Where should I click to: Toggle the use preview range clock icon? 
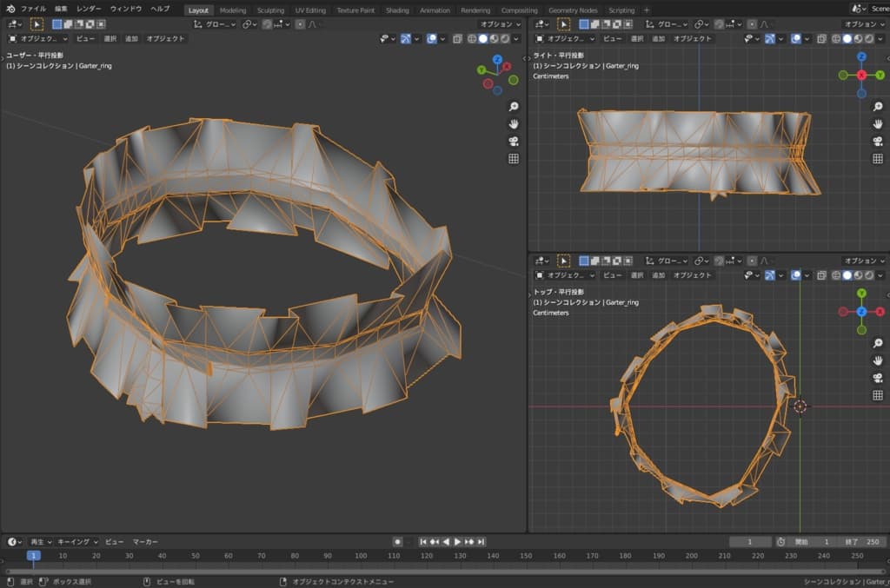[x=780, y=541]
